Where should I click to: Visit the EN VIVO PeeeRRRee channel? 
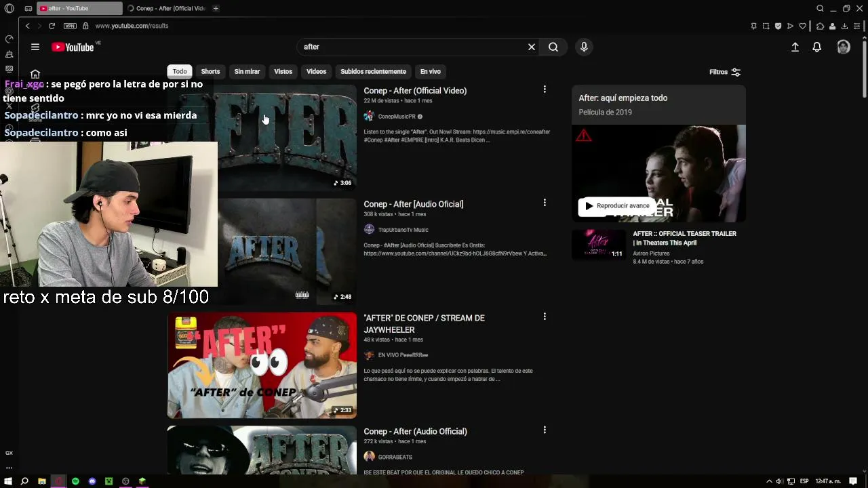click(403, 355)
